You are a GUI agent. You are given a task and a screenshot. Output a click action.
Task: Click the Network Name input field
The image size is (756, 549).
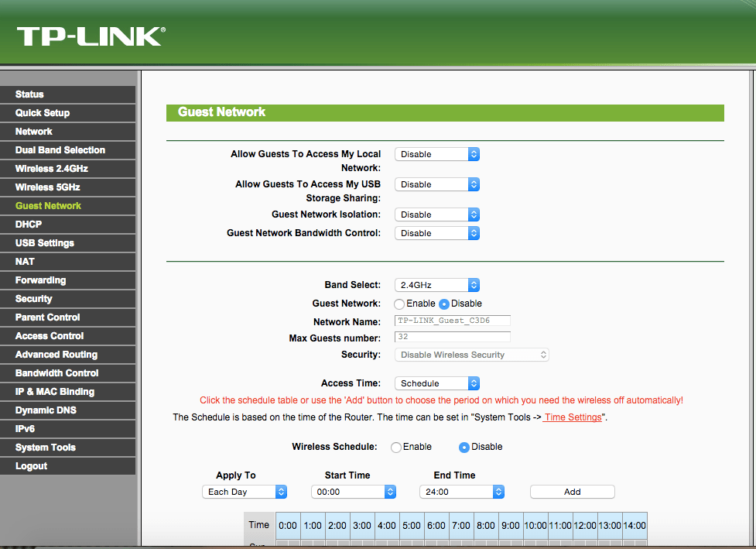[x=453, y=321]
